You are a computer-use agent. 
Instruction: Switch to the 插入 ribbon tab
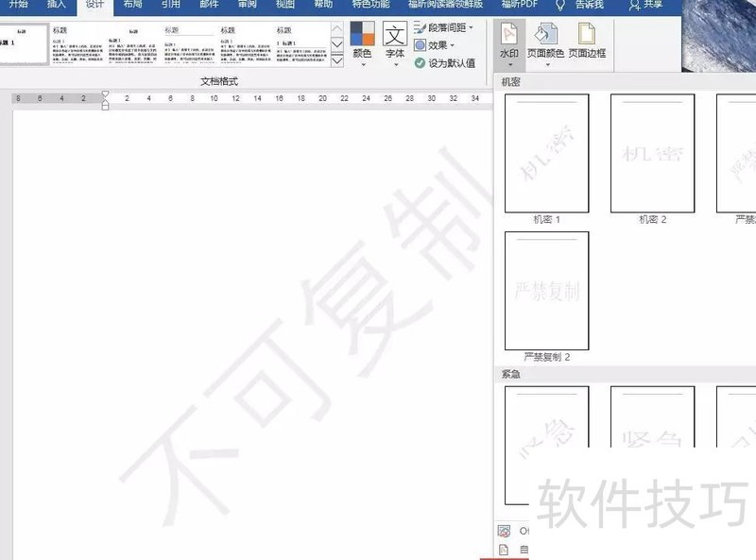pos(59,5)
